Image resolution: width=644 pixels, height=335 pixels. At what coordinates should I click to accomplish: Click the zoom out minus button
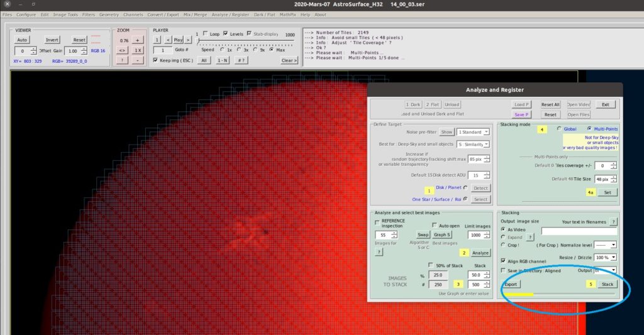pyautogui.click(x=138, y=60)
